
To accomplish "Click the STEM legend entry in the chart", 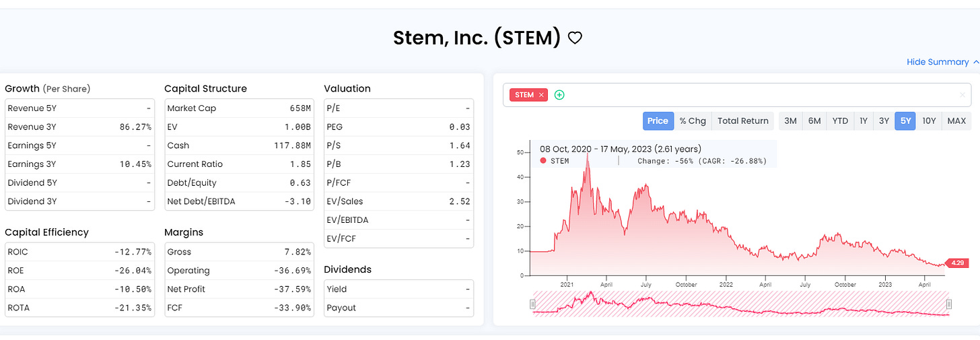I will 555,161.
